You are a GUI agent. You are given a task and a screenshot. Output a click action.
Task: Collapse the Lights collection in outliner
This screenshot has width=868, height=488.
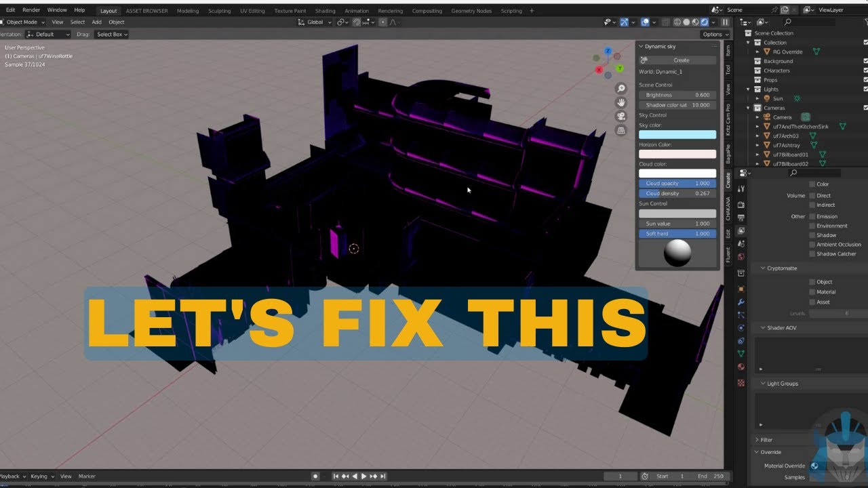749,89
